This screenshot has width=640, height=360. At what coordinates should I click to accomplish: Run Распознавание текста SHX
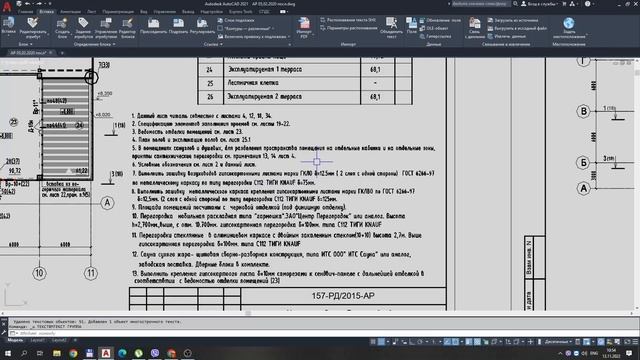(x=348, y=20)
